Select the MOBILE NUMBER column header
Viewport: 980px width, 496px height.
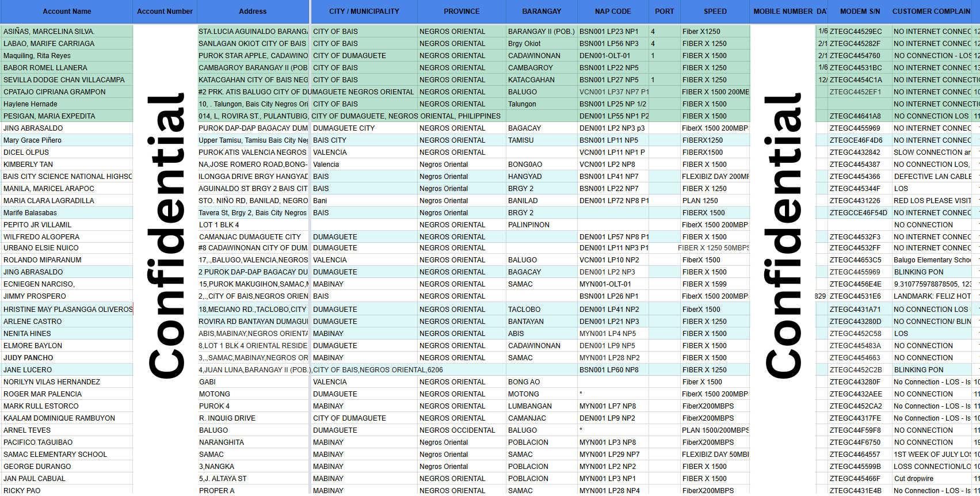click(783, 12)
